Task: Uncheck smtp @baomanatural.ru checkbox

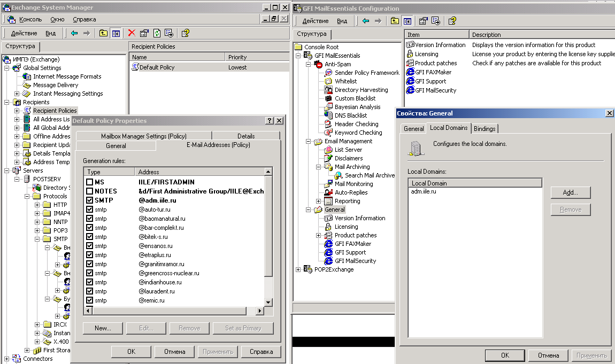Action: [x=89, y=219]
